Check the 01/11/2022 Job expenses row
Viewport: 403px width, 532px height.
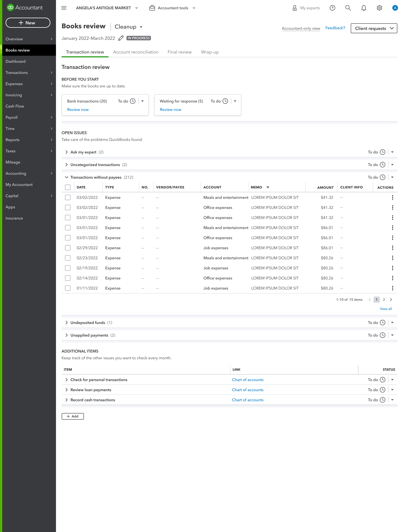click(68, 288)
